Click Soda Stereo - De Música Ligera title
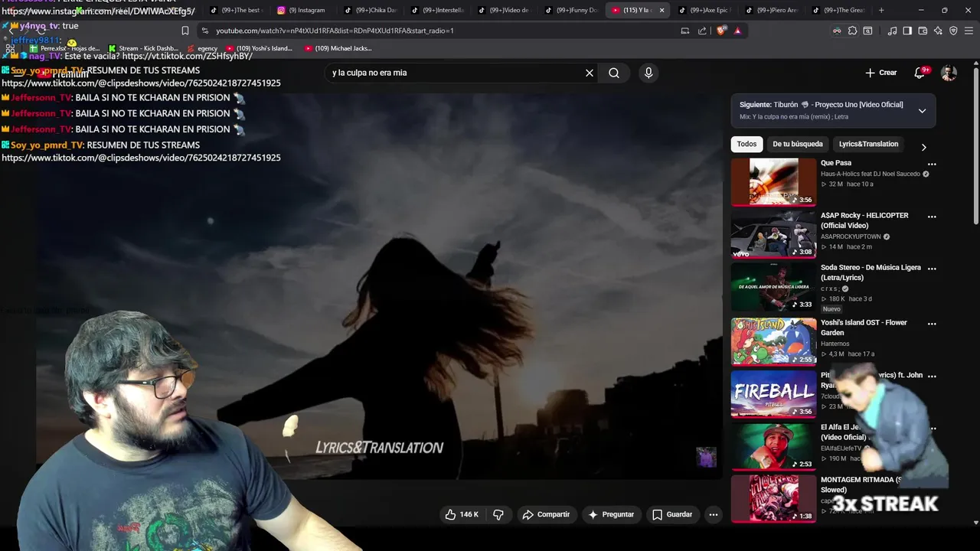Screen dimensions: 980x551 point(871,272)
